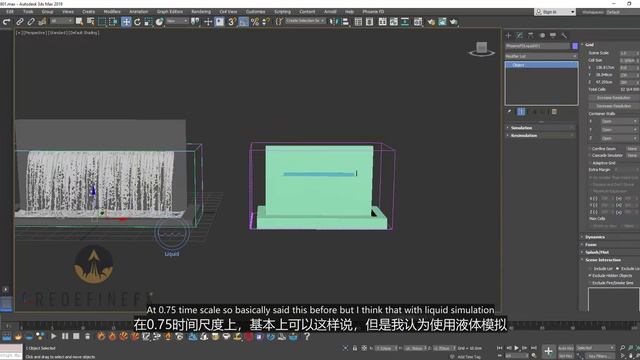This screenshot has height=360, width=640.
Task: Toggle Exclude Hidden Objects checkbox
Action: (x=590, y=276)
